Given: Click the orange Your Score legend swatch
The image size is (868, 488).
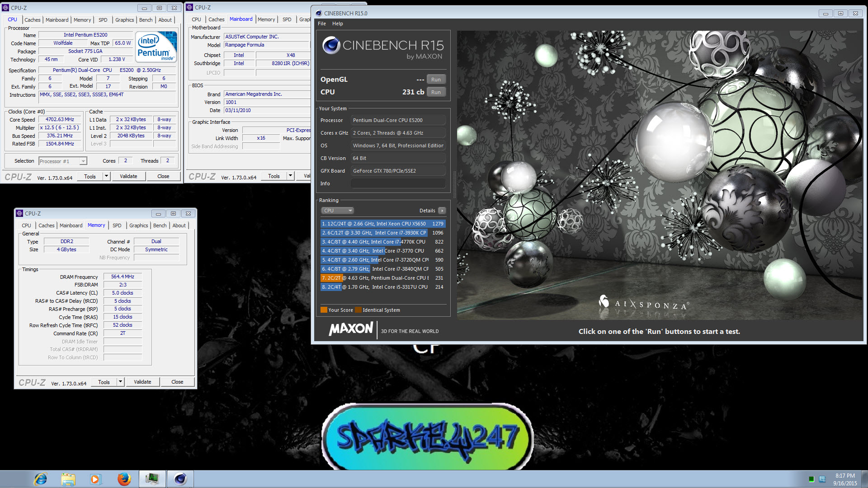Looking at the screenshot, I should coord(324,310).
